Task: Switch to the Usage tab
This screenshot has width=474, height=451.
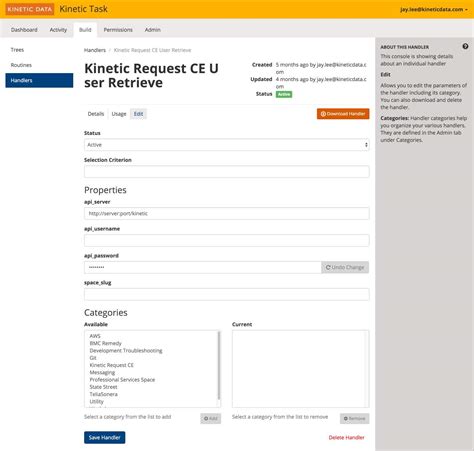Action: coord(119,114)
